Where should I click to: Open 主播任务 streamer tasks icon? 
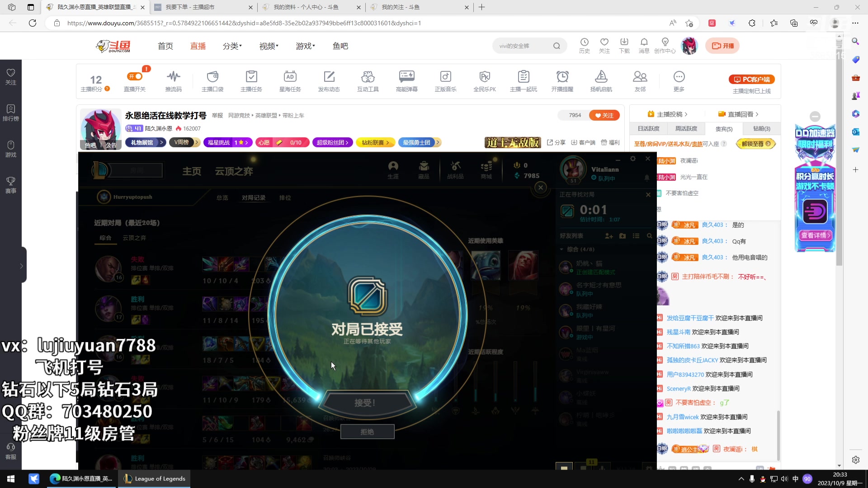251,81
